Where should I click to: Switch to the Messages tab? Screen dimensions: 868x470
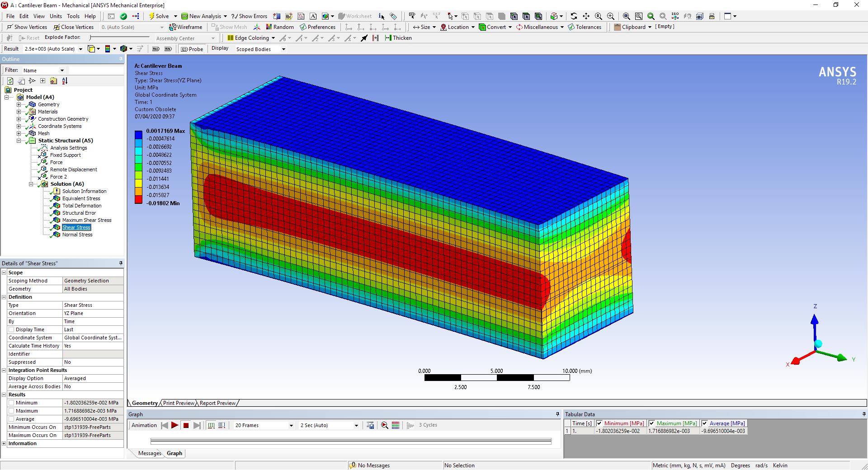click(150, 453)
